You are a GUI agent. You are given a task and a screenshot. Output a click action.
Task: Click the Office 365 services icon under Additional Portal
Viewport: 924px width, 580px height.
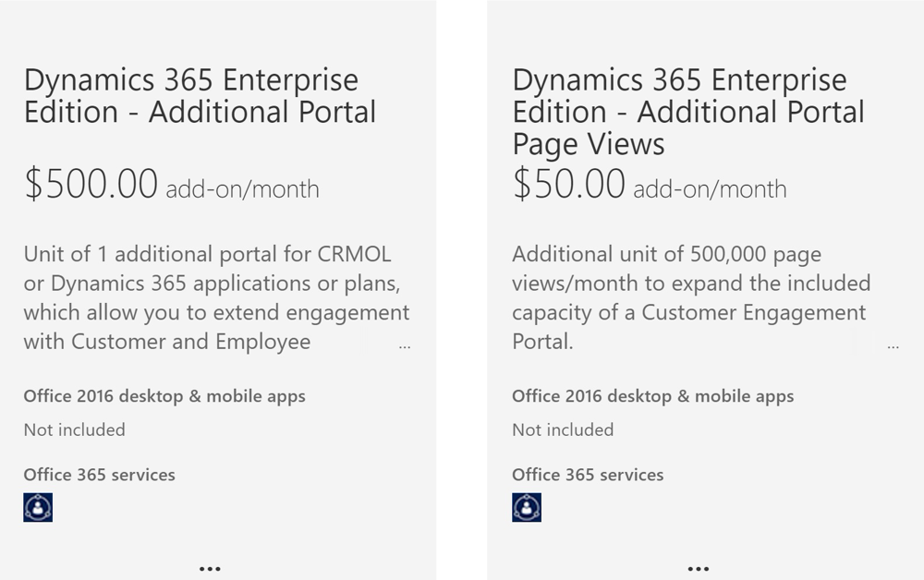(x=38, y=507)
